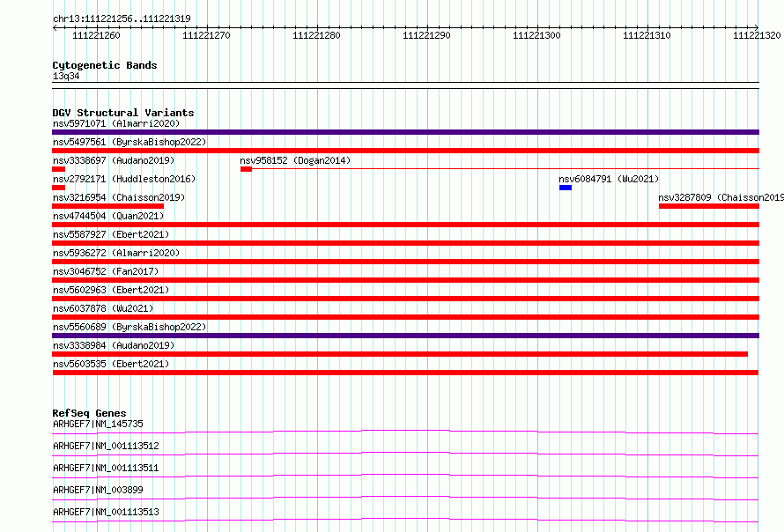Viewport: 784px width, 532px height.
Task: Click ruler position 111221260
Action: pyautogui.click(x=97, y=35)
